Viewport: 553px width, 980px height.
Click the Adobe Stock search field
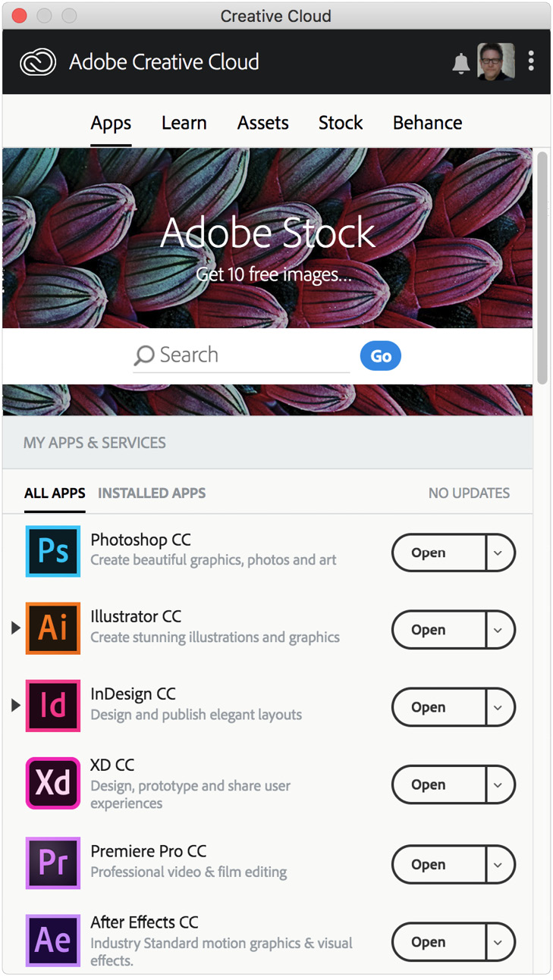click(x=241, y=355)
